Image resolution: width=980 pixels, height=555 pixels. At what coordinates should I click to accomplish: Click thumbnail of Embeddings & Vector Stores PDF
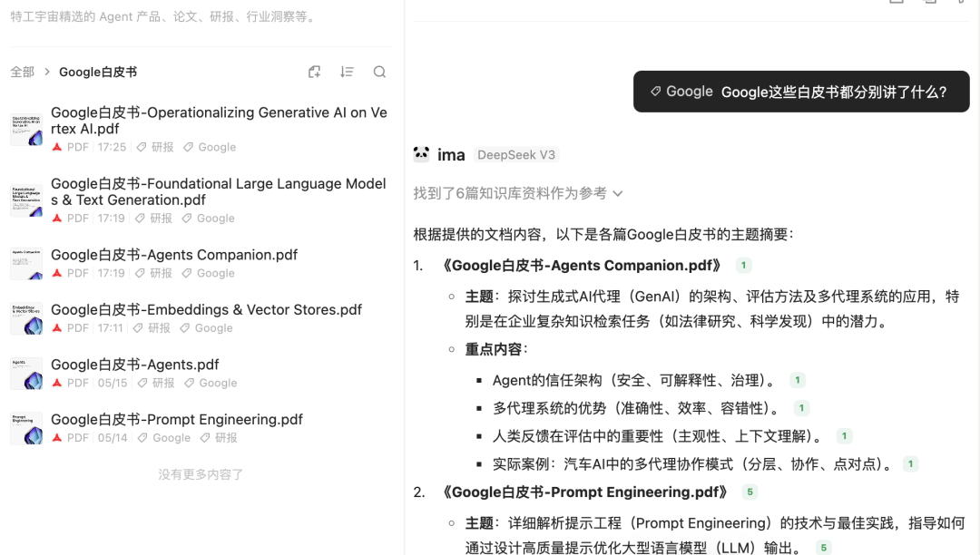click(26, 318)
